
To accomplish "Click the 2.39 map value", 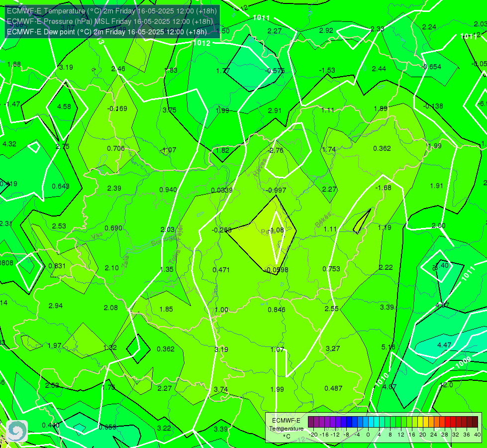I will 114,188.
